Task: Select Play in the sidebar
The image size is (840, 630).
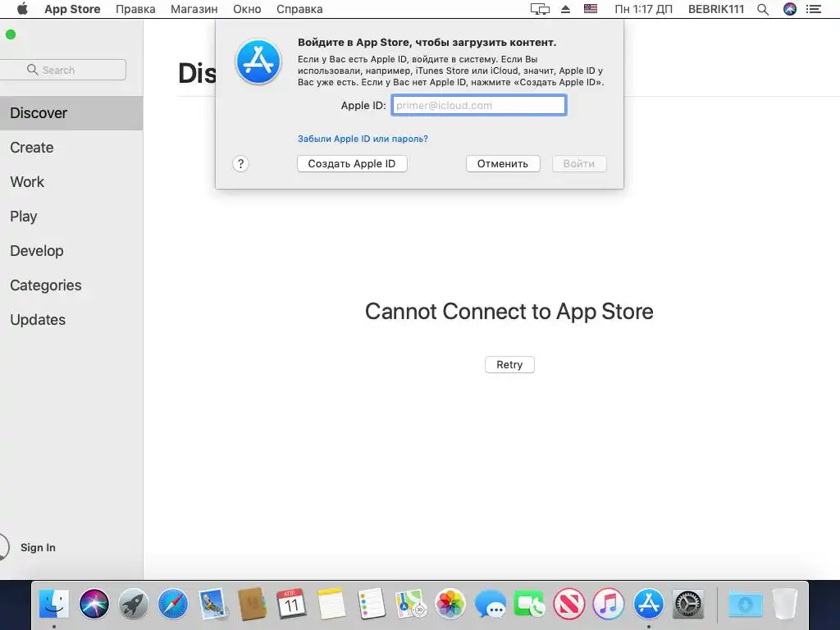Action: click(71, 217)
